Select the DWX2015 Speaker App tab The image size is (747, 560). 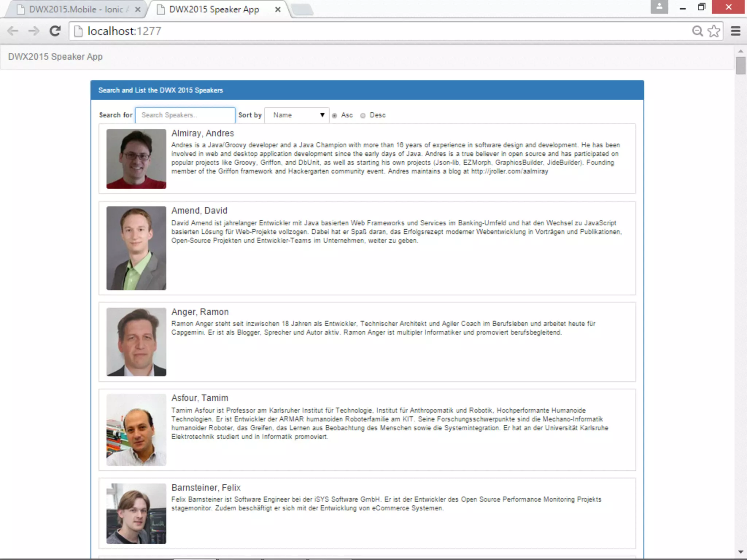pos(214,9)
